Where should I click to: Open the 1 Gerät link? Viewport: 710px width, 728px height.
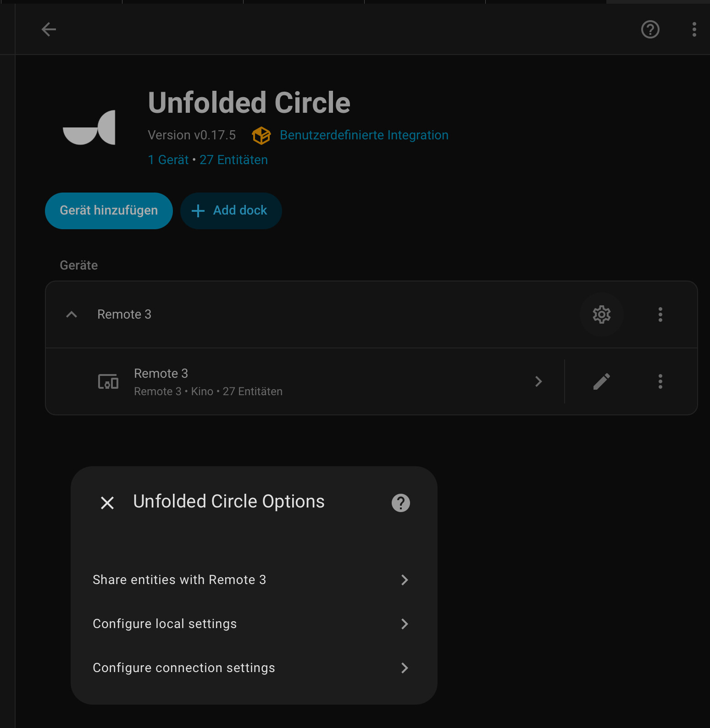click(168, 160)
